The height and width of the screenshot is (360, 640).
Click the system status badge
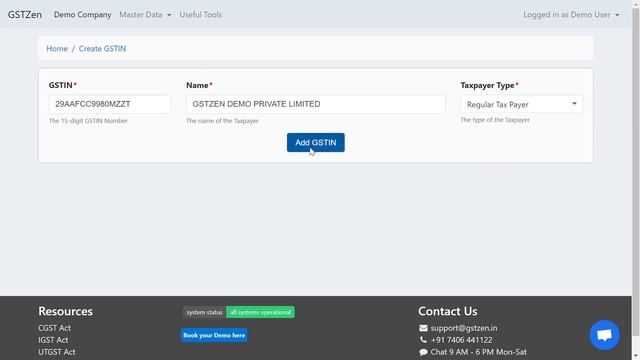204,312
